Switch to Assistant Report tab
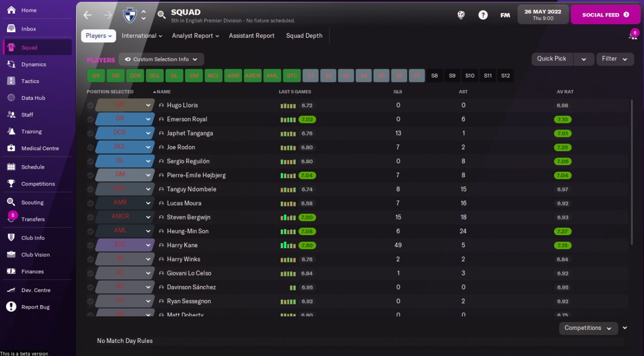The width and height of the screenshot is (644, 356). click(252, 36)
